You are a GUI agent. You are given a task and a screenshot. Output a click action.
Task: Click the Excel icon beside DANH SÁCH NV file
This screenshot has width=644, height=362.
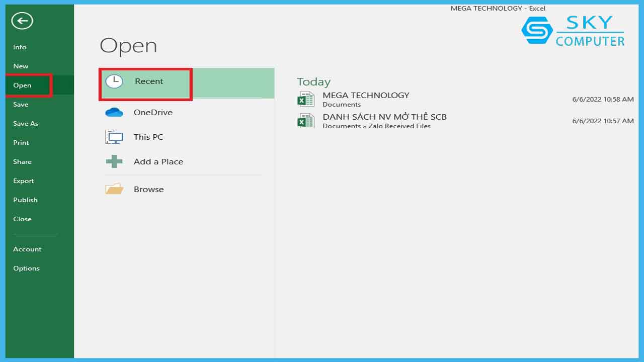pyautogui.click(x=306, y=121)
